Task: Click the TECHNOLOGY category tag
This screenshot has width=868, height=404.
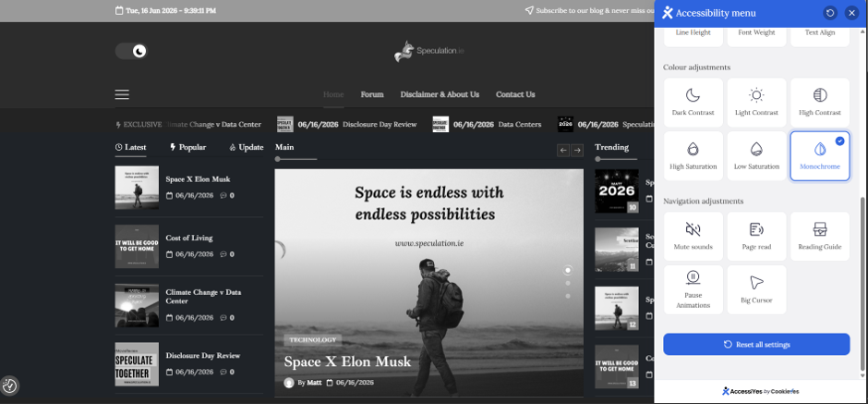Action: tap(313, 339)
